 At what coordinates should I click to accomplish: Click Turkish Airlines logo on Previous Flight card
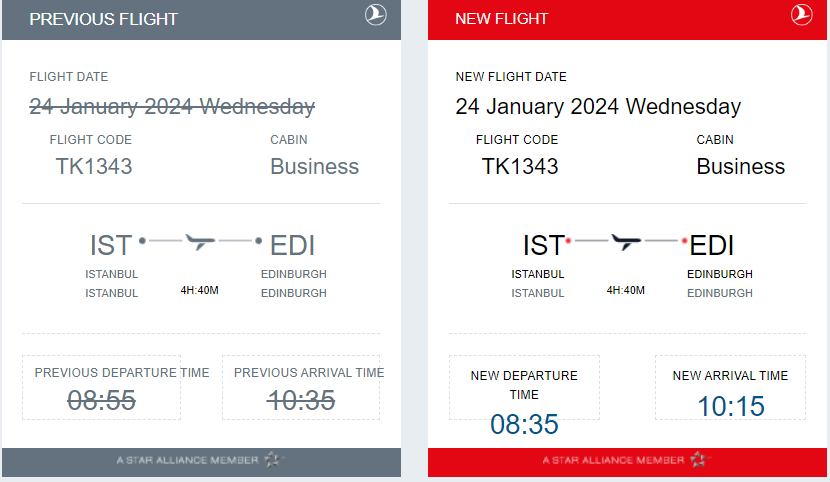[x=376, y=15]
